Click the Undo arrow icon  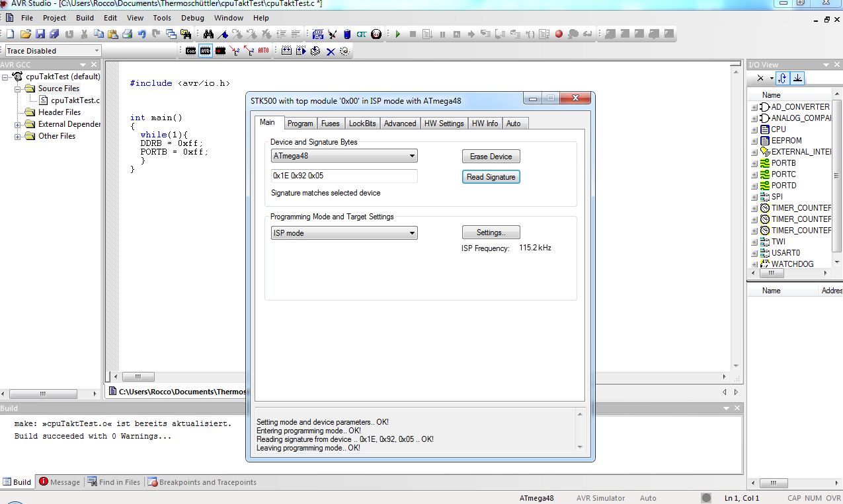tap(141, 34)
